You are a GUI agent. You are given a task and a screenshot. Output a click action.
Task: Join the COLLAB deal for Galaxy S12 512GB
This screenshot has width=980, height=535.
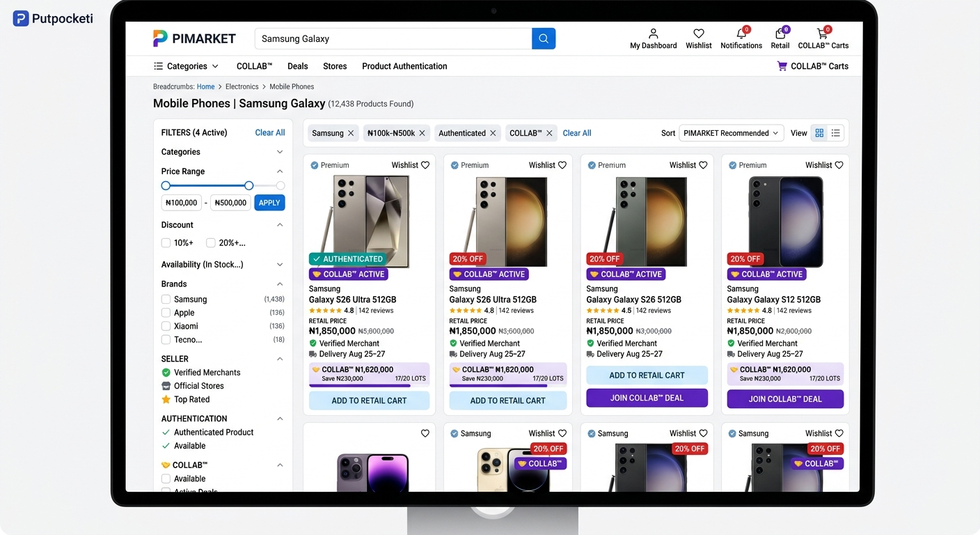[785, 399]
